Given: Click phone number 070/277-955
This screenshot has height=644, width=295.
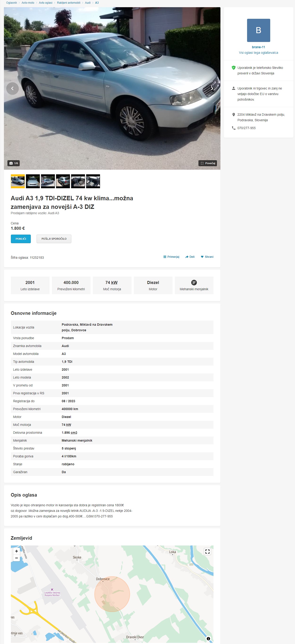Looking at the screenshot, I should [247, 128].
